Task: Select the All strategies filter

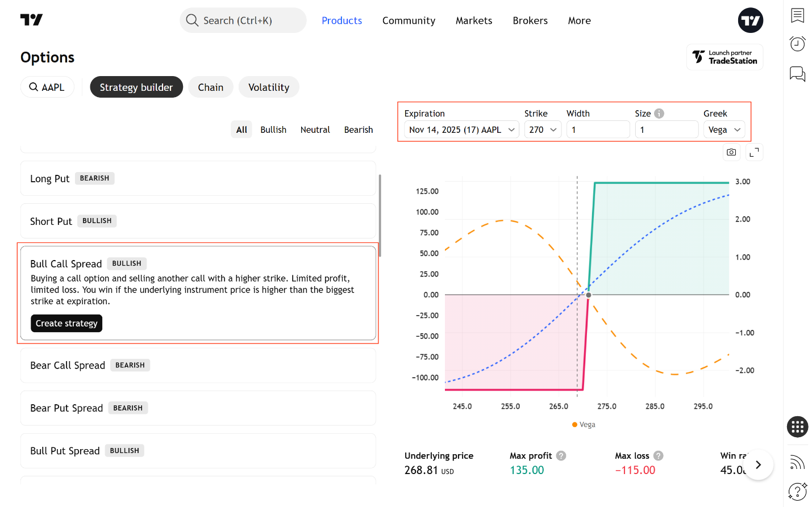Action: (241, 129)
